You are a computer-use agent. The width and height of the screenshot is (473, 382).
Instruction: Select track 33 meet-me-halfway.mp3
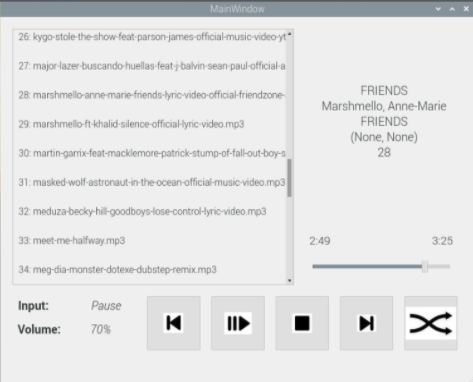click(x=72, y=240)
